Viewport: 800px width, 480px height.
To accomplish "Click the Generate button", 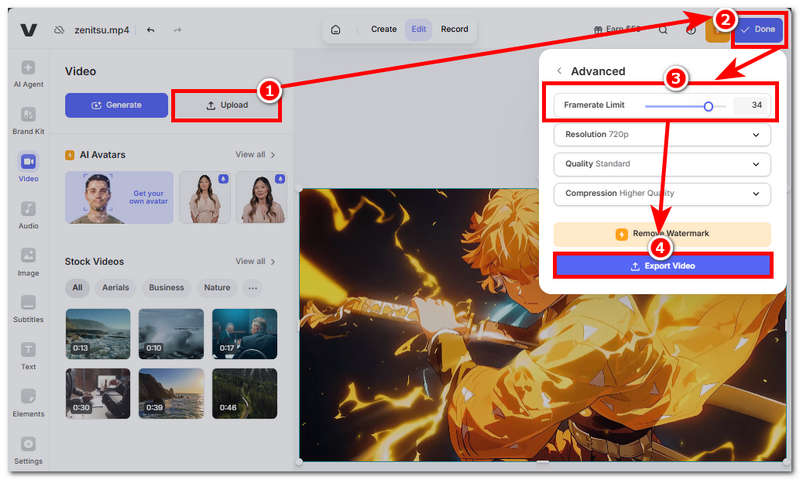I will [116, 105].
